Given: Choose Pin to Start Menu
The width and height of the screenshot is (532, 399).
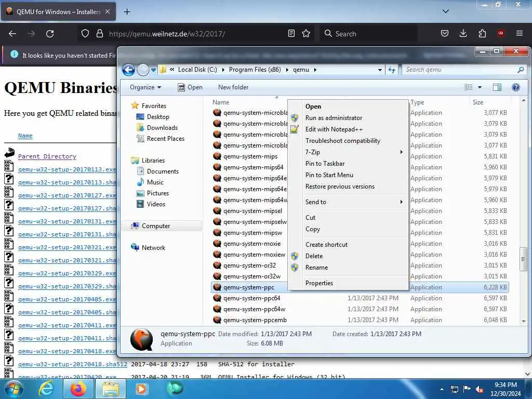Looking at the screenshot, I should point(348,175).
